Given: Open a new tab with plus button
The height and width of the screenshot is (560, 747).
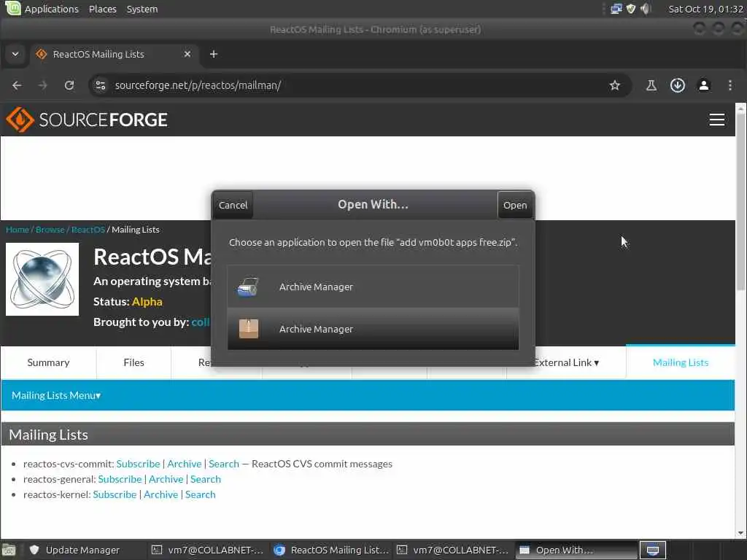Looking at the screenshot, I should pyautogui.click(x=214, y=54).
